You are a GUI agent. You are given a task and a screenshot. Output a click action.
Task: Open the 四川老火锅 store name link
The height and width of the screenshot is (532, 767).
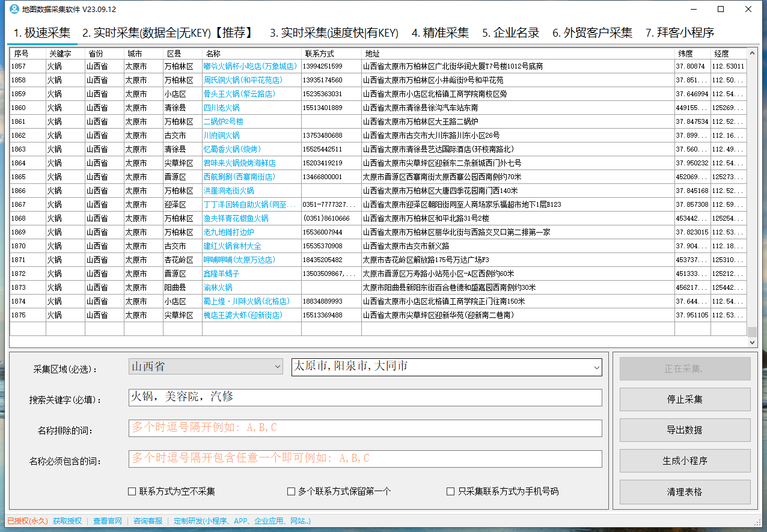click(x=222, y=108)
